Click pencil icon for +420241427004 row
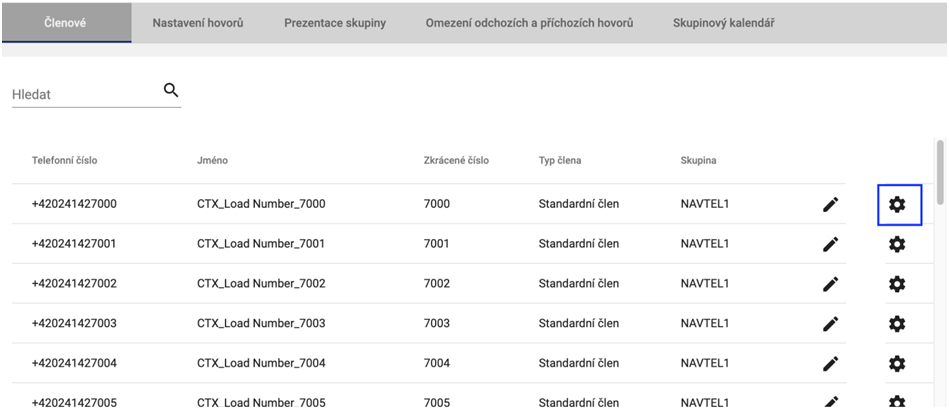The height and width of the screenshot is (413, 949). [x=830, y=363]
